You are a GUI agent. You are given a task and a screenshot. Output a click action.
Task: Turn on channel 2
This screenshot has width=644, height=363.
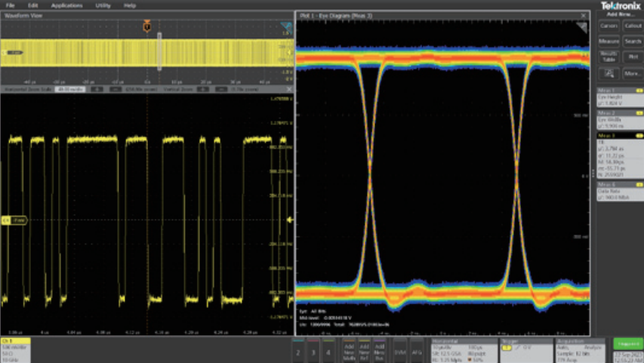(299, 352)
